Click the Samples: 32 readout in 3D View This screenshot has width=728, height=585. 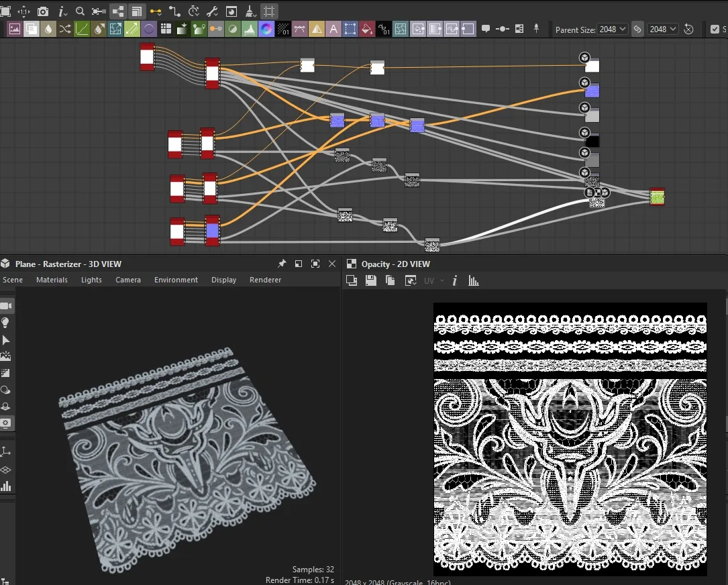click(313, 569)
